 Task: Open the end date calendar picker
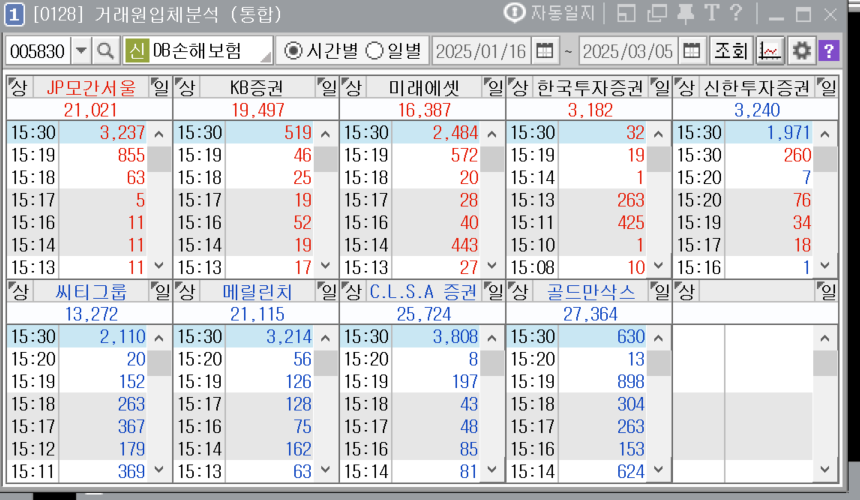click(x=692, y=51)
